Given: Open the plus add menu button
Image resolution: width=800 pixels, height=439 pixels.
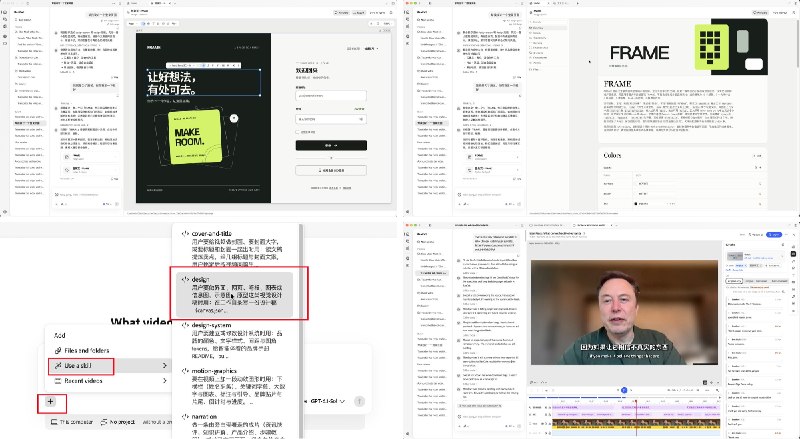Looking at the screenshot, I should tap(51, 402).
